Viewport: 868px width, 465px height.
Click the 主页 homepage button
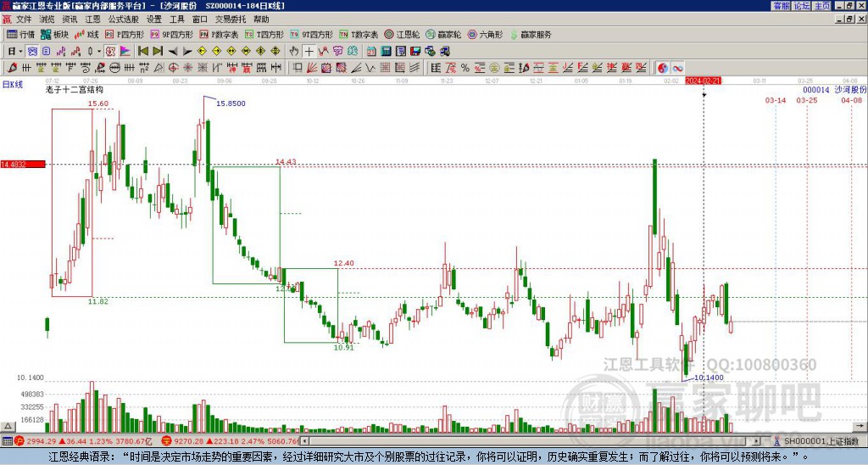click(x=822, y=6)
